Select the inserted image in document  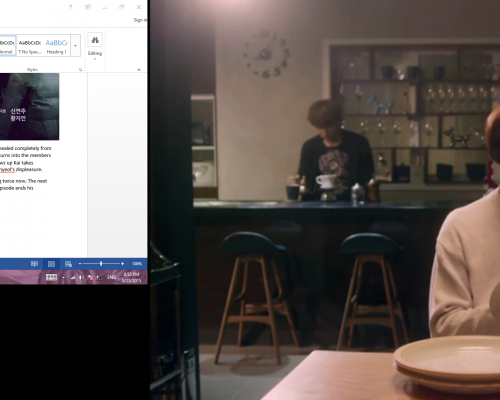point(29,106)
